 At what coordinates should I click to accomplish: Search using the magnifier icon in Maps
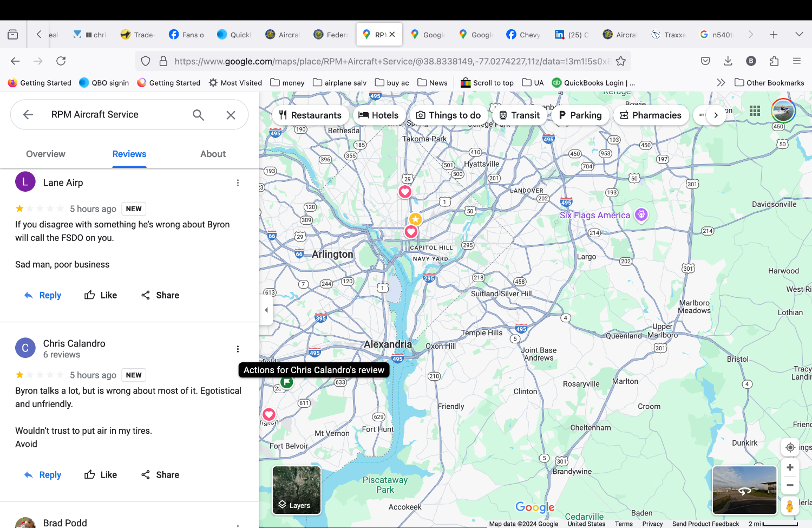pos(198,115)
